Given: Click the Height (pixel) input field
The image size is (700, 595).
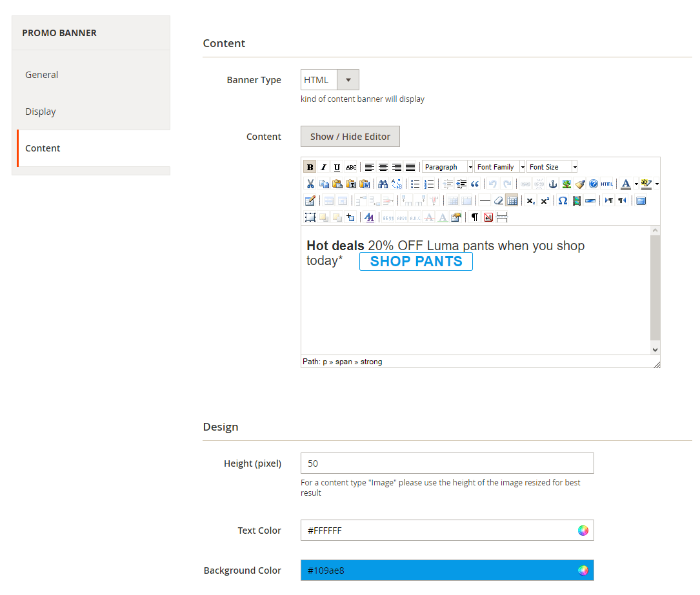Looking at the screenshot, I should 447,463.
